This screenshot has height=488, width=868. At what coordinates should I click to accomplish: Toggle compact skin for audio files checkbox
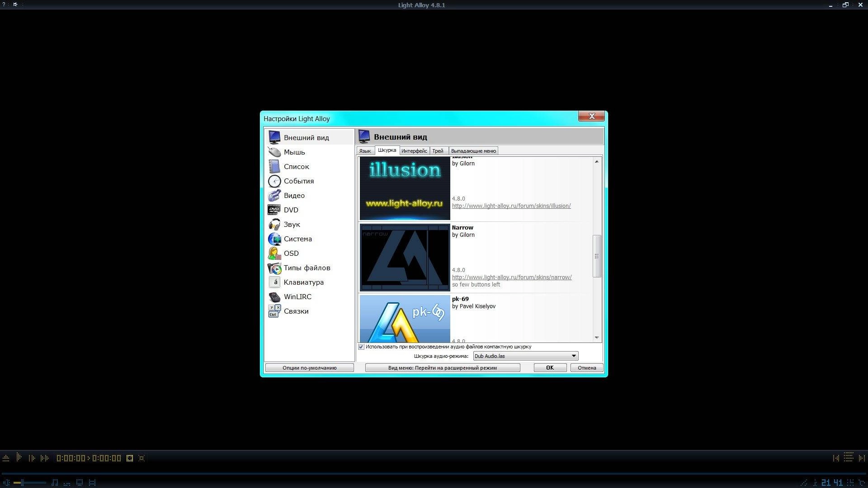361,347
